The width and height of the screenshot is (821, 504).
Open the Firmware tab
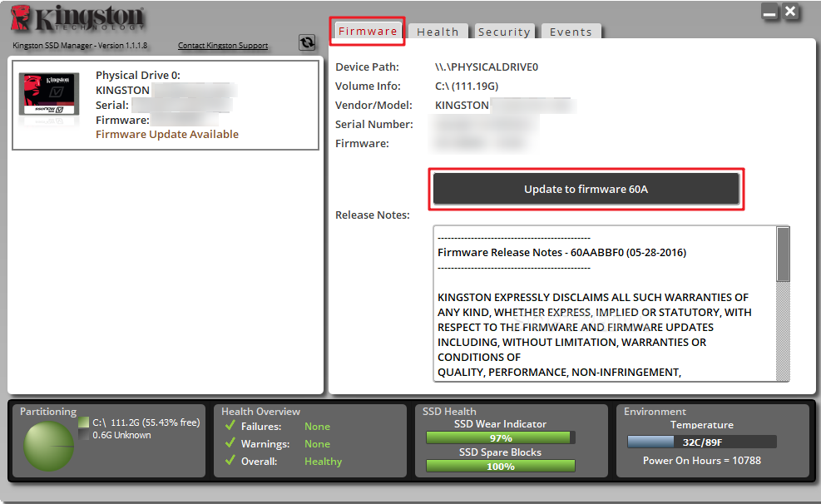tap(368, 31)
